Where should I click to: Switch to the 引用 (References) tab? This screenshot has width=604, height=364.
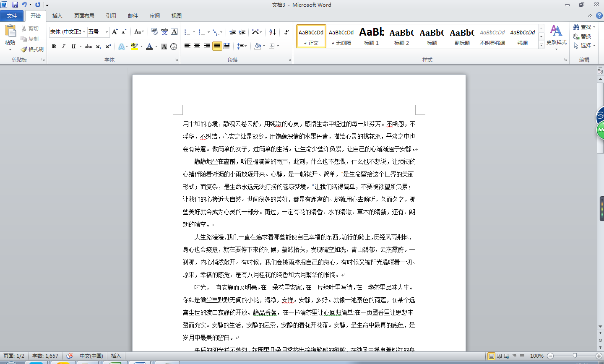click(111, 16)
